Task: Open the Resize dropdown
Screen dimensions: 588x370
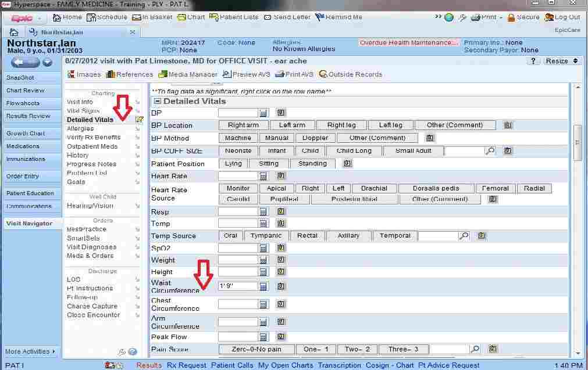Action: [x=560, y=60]
